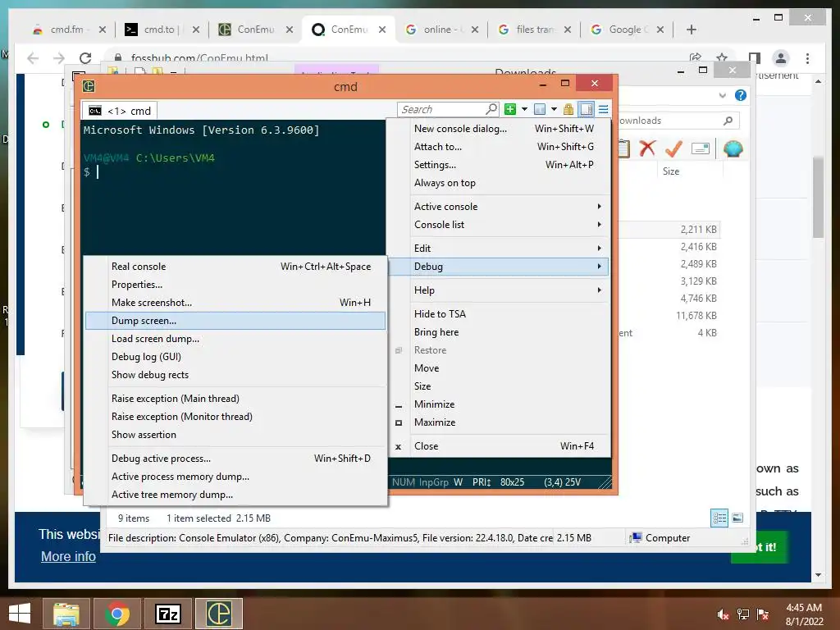This screenshot has width=840, height=630.
Task: Select Load screen dump... entry
Action: click(235, 339)
